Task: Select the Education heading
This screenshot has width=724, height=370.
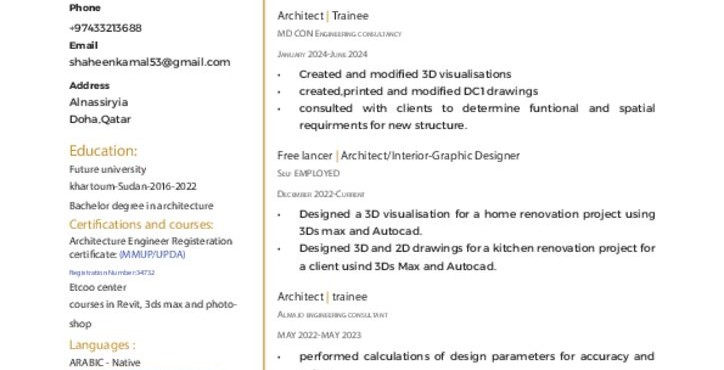Action: (x=103, y=151)
